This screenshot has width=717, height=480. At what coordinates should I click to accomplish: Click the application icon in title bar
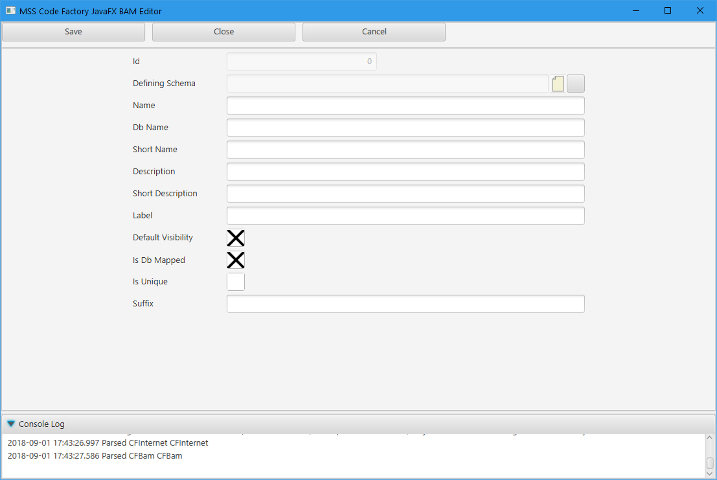pos(9,10)
